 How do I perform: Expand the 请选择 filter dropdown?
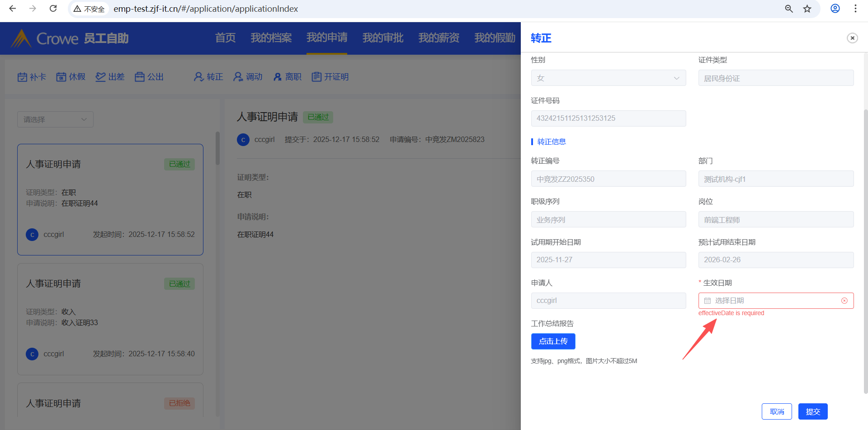55,119
